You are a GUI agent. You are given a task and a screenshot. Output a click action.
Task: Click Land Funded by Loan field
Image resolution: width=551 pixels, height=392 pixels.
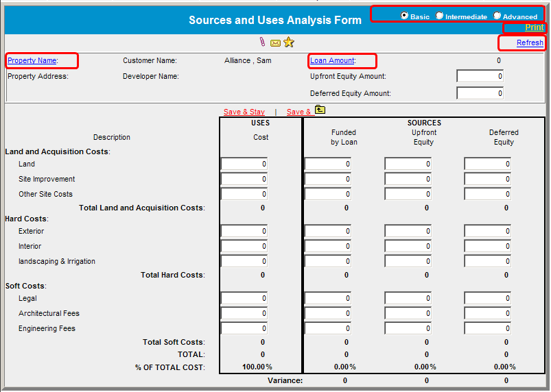pos(328,164)
